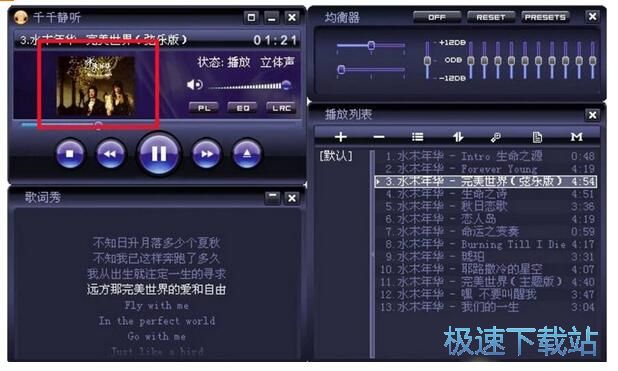Image resolution: width=618 pixels, height=371 pixels.
Task: Open the equalizer PRESETS menu
Action: click(x=545, y=17)
